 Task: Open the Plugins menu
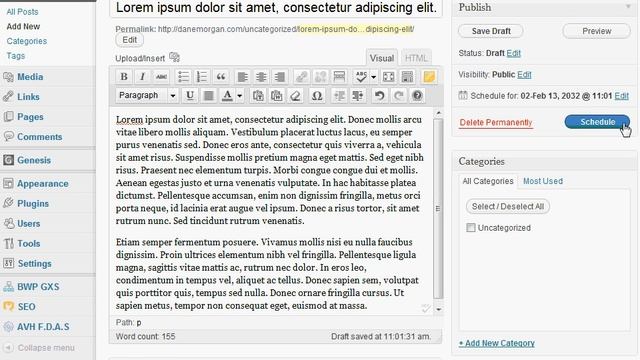pyautogui.click(x=33, y=203)
